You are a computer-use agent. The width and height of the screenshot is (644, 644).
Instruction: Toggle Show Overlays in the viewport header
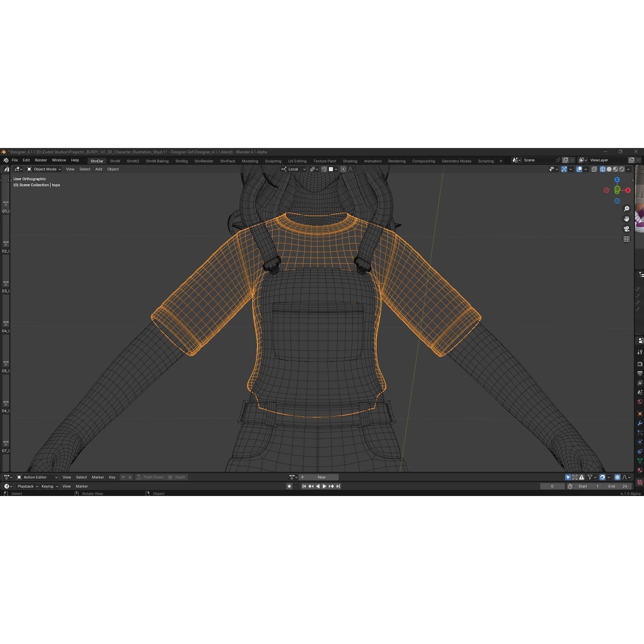click(x=579, y=169)
